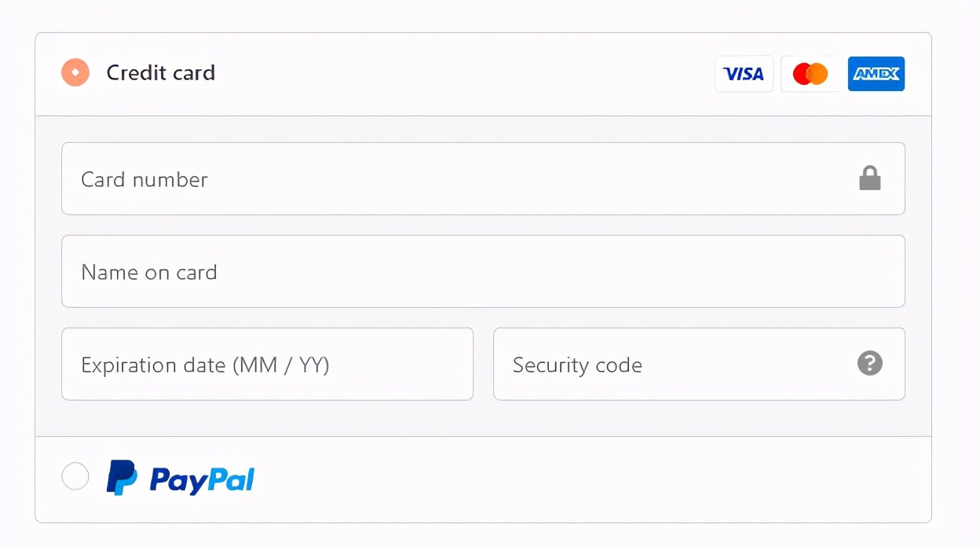Select the Credit card radio button
980x550 pixels.
[75, 72]
